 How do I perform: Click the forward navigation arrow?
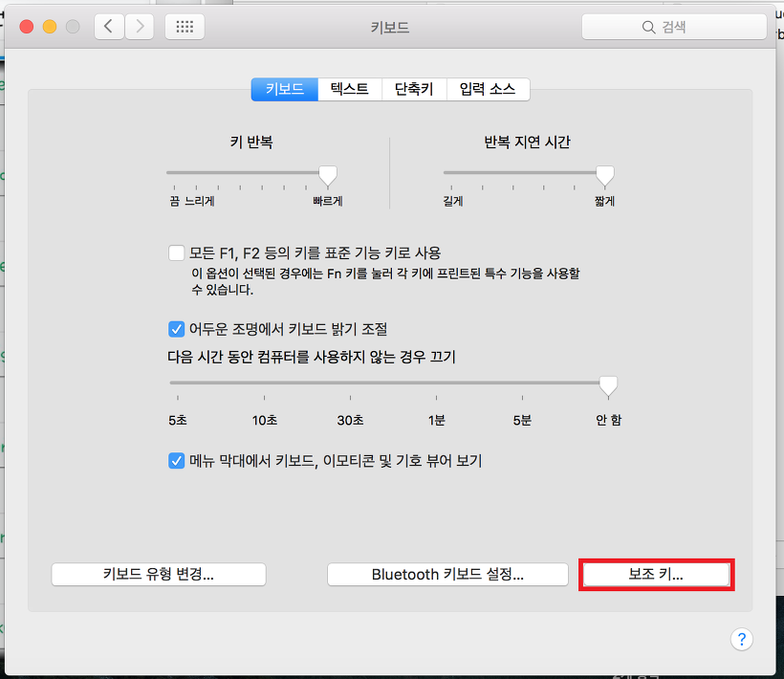coord(141,27)
